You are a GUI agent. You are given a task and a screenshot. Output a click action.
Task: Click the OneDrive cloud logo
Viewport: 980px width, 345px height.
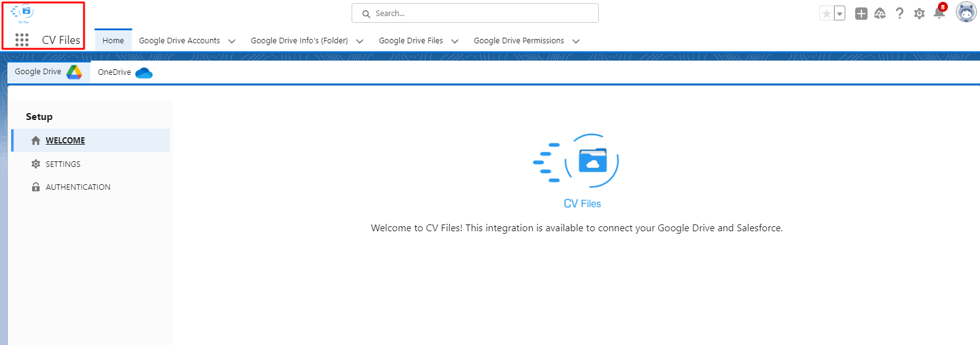(144, 73)
